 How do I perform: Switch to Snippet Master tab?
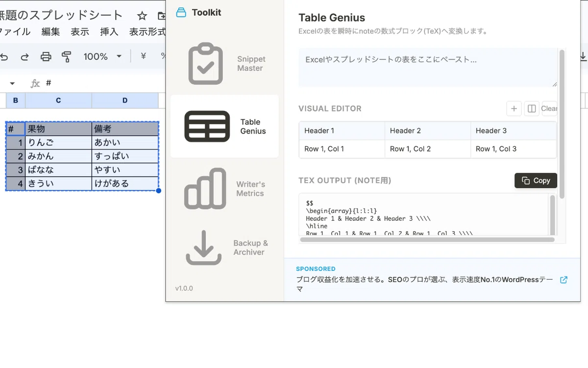(x=224, y=64)
